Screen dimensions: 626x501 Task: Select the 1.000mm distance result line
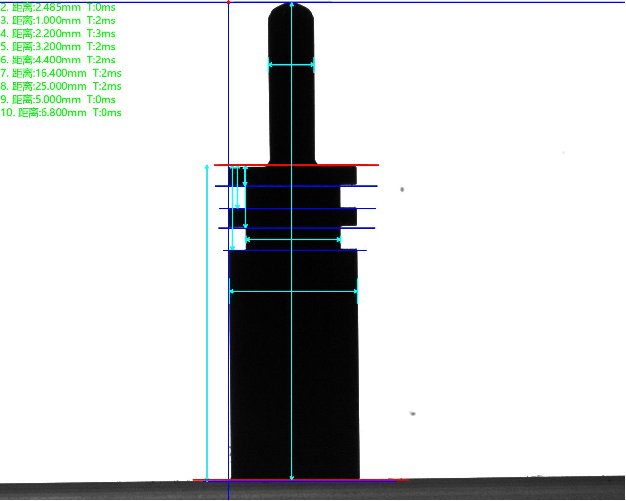pos(59,21)
